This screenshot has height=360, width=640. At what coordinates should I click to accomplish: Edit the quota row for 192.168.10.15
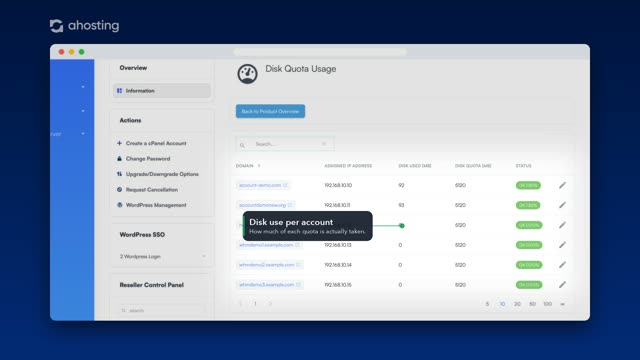point(562,284)
